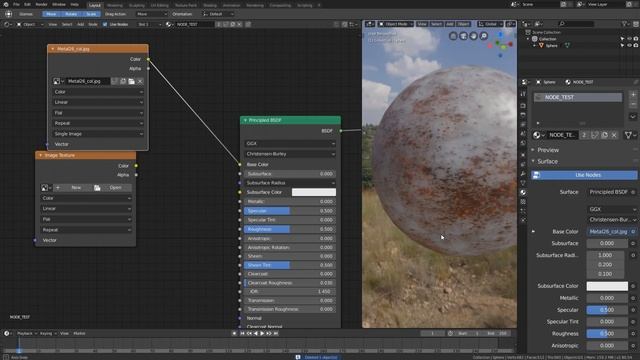Click the 3D viewport editor type icon

click(x=369, y=24)
